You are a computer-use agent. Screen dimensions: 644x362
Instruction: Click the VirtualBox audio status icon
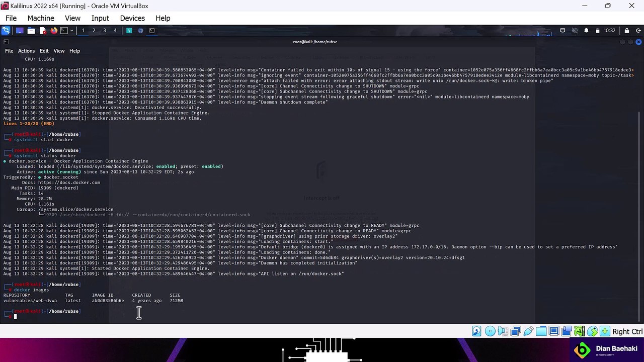pyautogui.click(x=503, y=331)
